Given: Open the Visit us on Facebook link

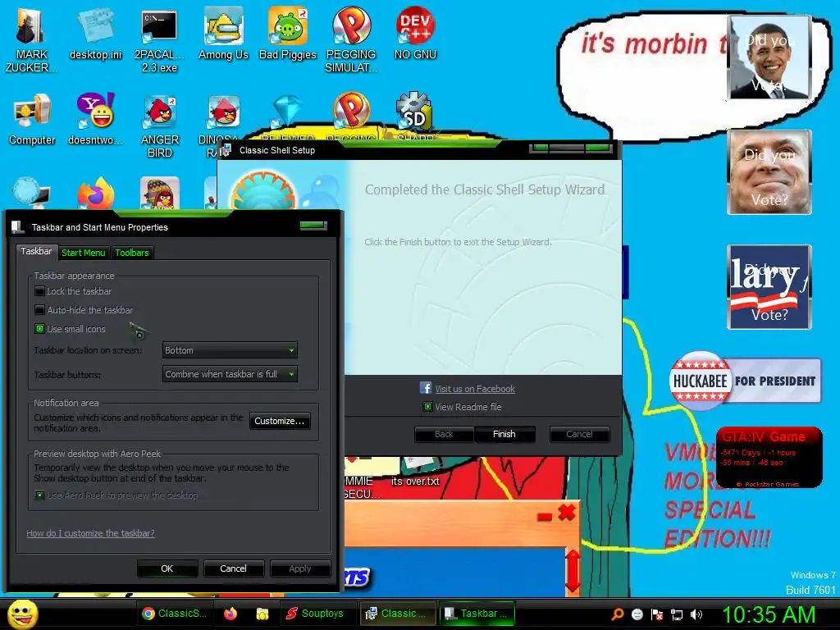Looking at the screenshot, I should (475, 389).
